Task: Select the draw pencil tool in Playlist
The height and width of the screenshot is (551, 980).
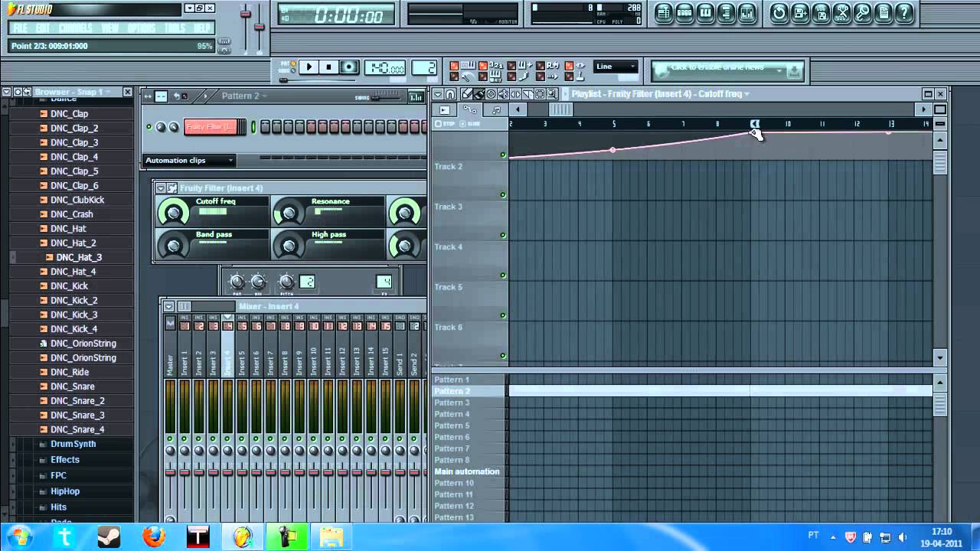Action: click(466, 94)
